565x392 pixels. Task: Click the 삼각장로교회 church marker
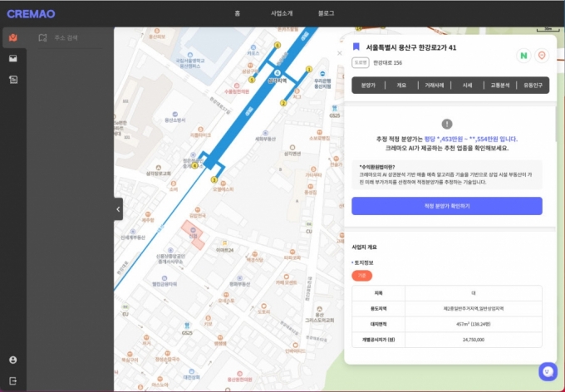pos(158,168)
